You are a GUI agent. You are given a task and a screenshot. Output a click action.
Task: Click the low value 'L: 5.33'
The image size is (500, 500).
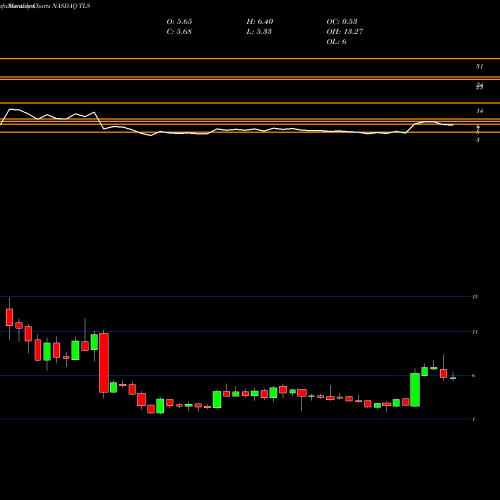click(x=259, y=32)
